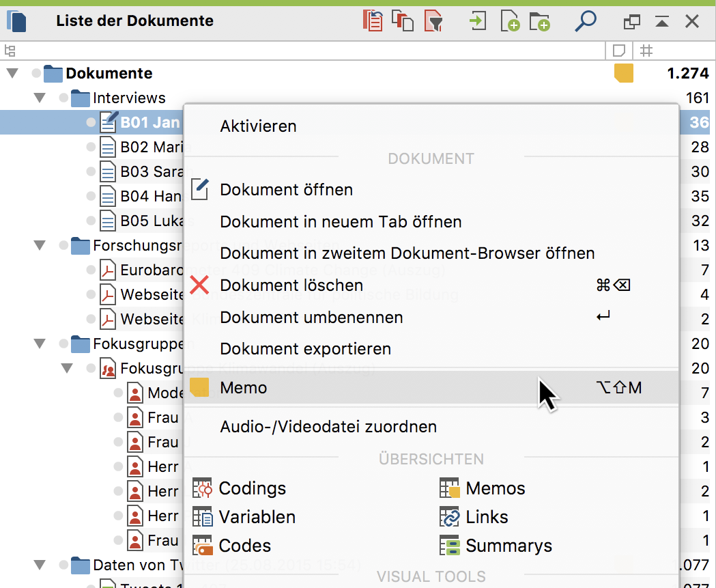Screen dimensions: 716x588
Task: Toggle activation circle of B03 Sarah document
Action: [91, 171]
